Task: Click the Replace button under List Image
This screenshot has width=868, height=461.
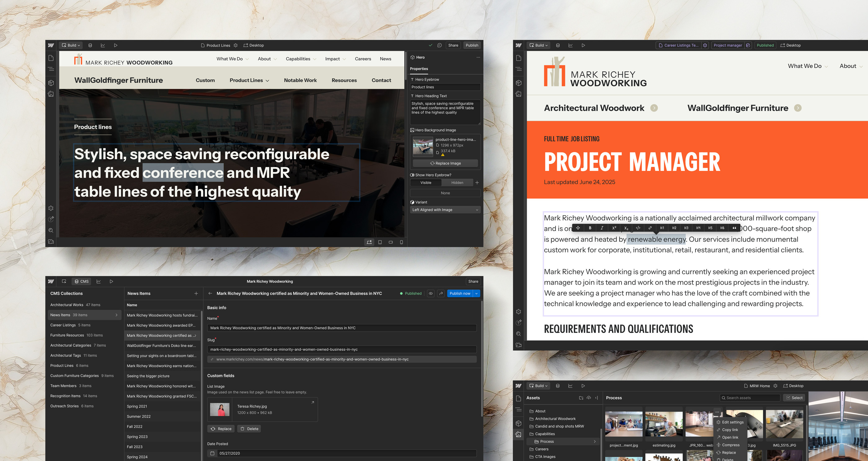Action: click(221, 429)
